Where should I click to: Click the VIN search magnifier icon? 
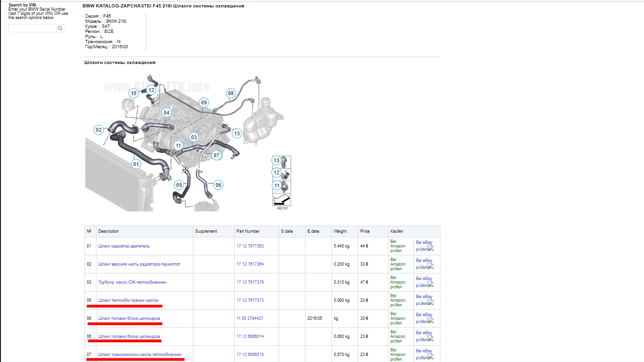(x=60, y=28)
